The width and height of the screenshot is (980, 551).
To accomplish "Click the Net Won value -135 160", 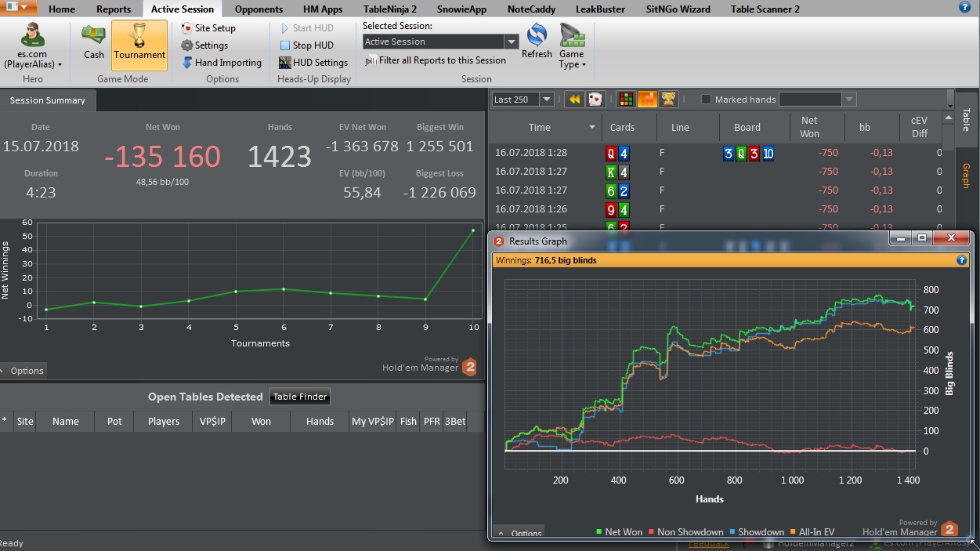I will coord(162,157).
